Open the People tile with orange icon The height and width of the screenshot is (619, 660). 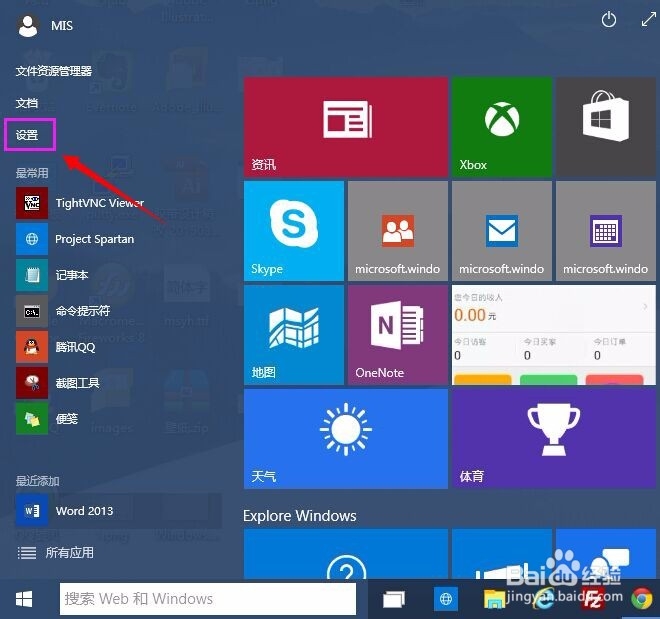point(398,231)
